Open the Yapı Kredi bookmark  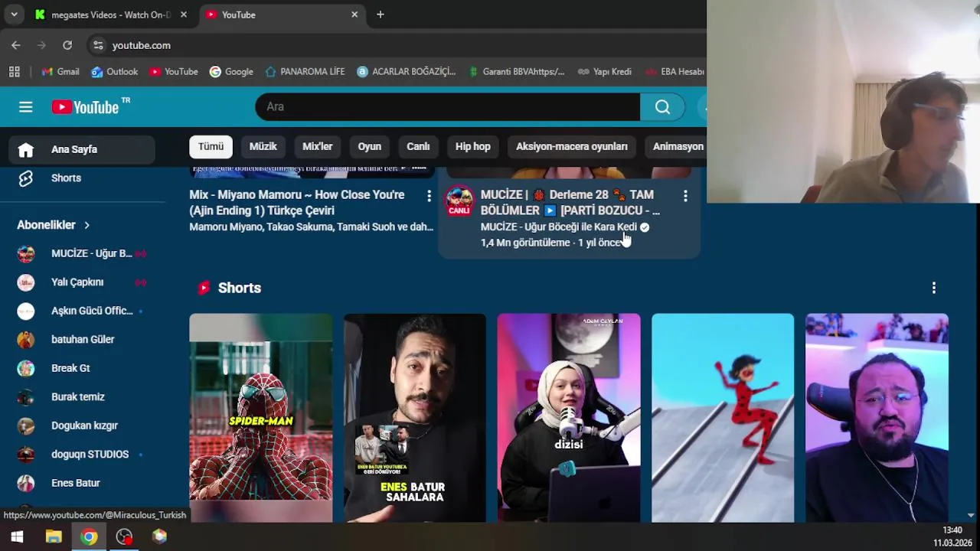pos(605,71)
